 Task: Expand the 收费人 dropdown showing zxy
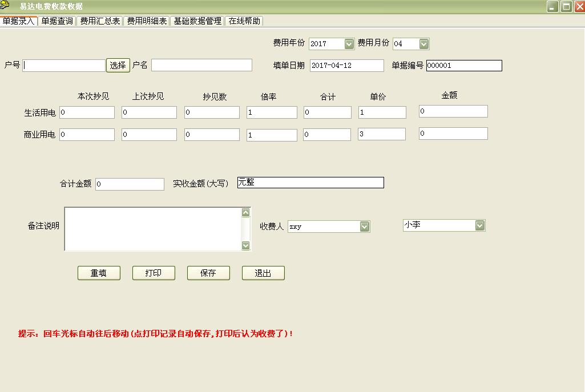[365, 226]
